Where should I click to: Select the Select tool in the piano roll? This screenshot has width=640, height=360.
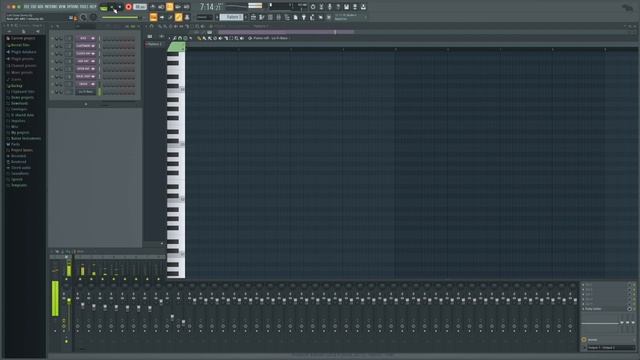(231, 38)
